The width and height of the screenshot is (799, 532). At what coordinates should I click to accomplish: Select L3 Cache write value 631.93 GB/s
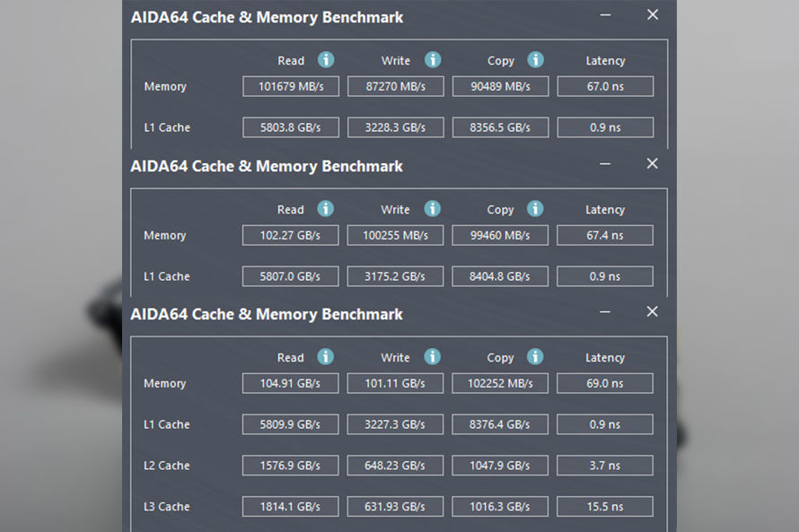click(x=395, y=507)
